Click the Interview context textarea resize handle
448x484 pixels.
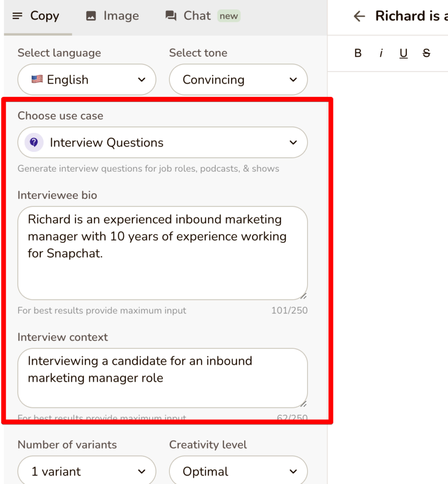tap(302, 403)
